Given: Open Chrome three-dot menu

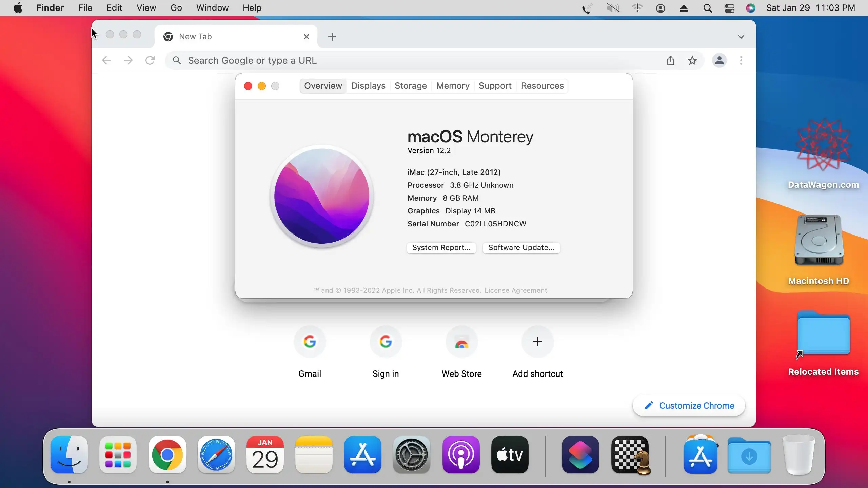Looking at the screenshot, I should point(741,61).
